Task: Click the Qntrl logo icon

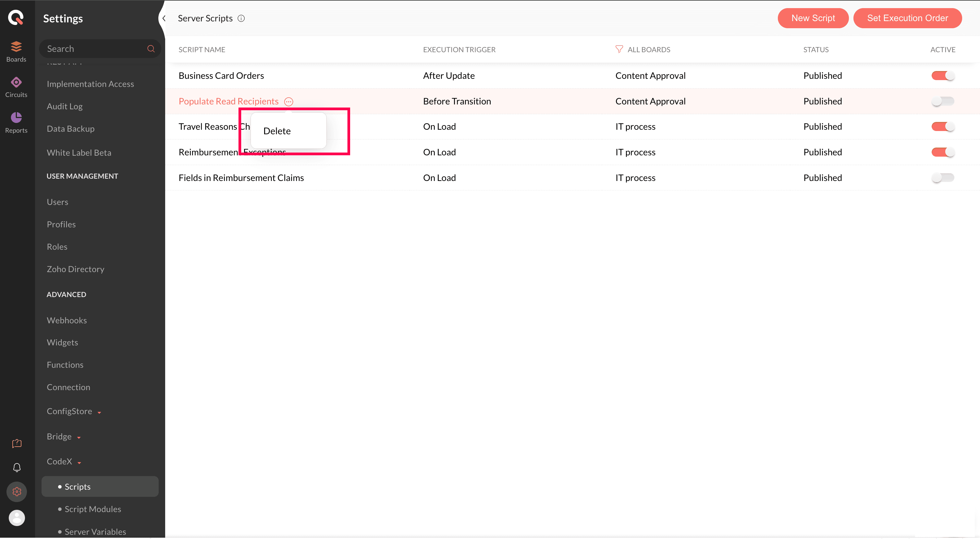Action: (16, 18)
